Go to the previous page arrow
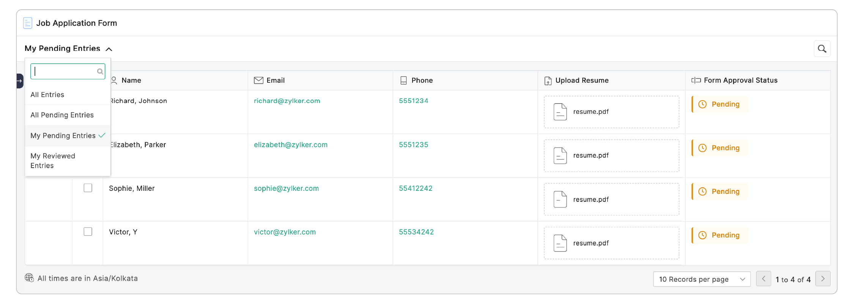This screenshot has height=305, width=868. [x=763, y=279]
